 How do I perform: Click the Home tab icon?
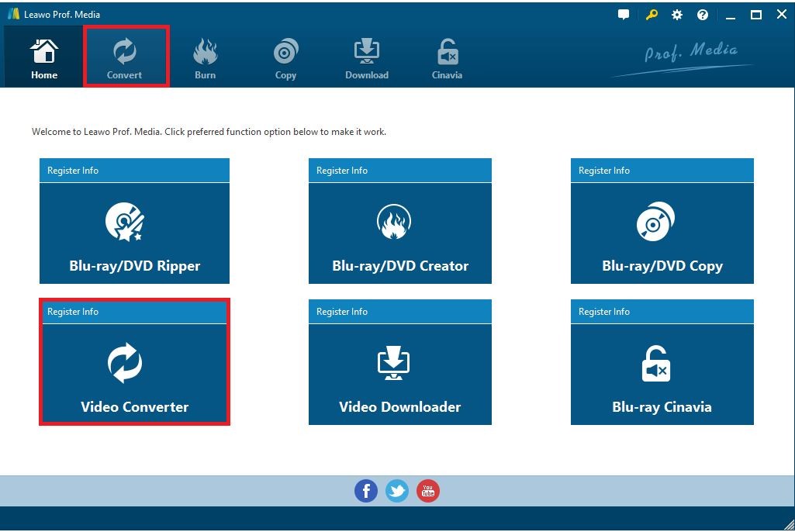point(44,58)
